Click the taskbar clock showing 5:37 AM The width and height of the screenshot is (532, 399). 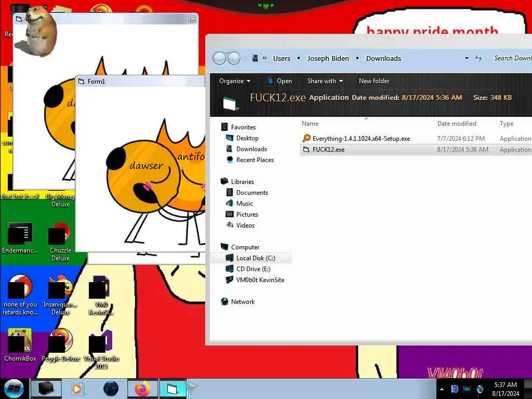(x=506, y=389)
